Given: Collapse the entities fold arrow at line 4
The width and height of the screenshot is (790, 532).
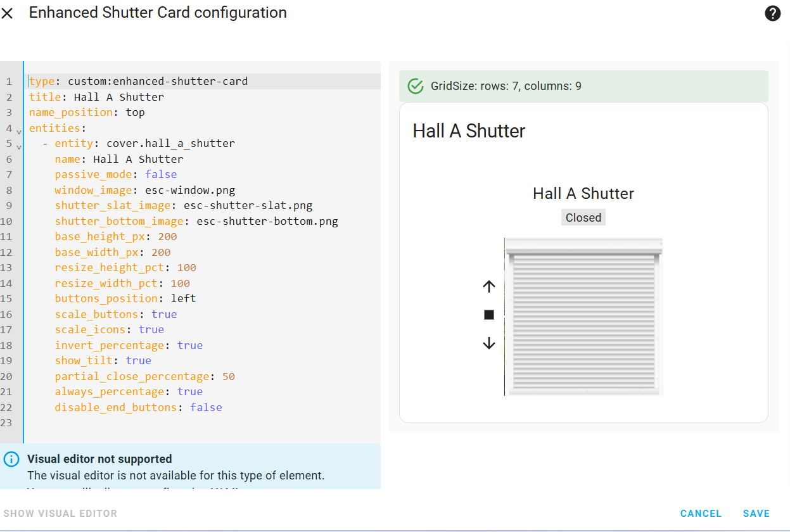Looking at the screenshot, I should tap(19, 131).
